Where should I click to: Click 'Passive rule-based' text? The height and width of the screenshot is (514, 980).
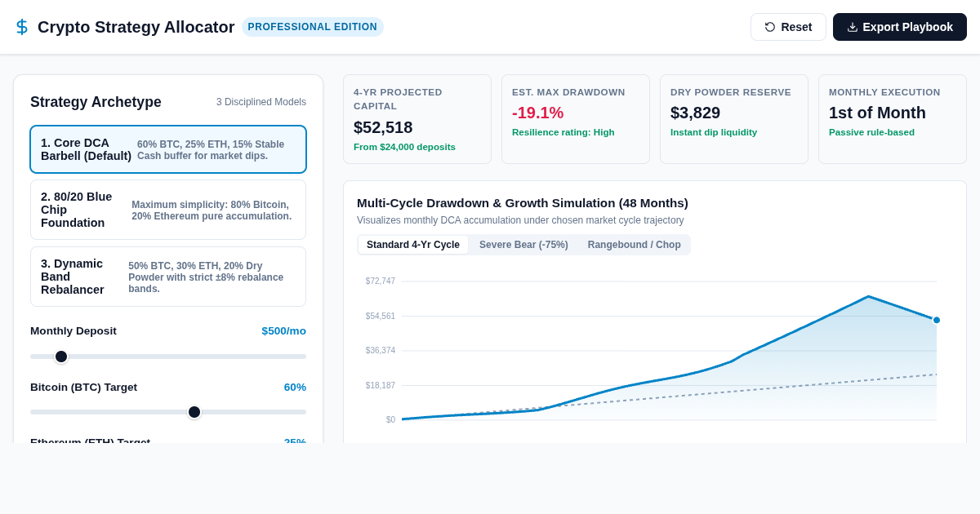871,132
